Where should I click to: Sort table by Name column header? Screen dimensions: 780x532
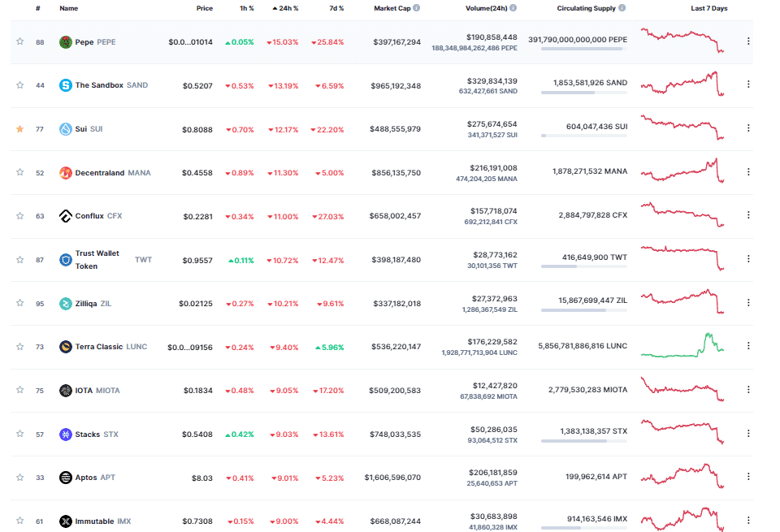(68, 8)
